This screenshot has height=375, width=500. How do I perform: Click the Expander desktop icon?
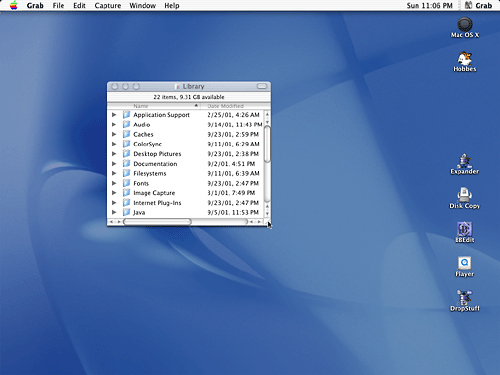coord(465,161)
